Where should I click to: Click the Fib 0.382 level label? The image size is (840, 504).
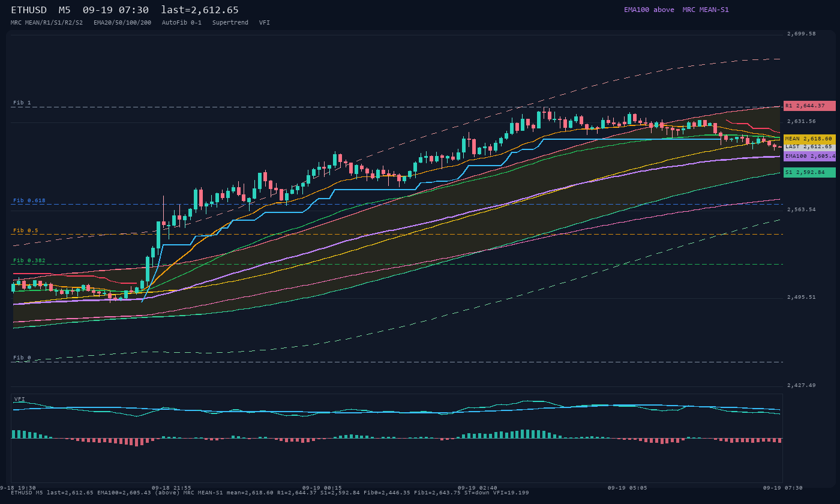click(x=29, y=260)
